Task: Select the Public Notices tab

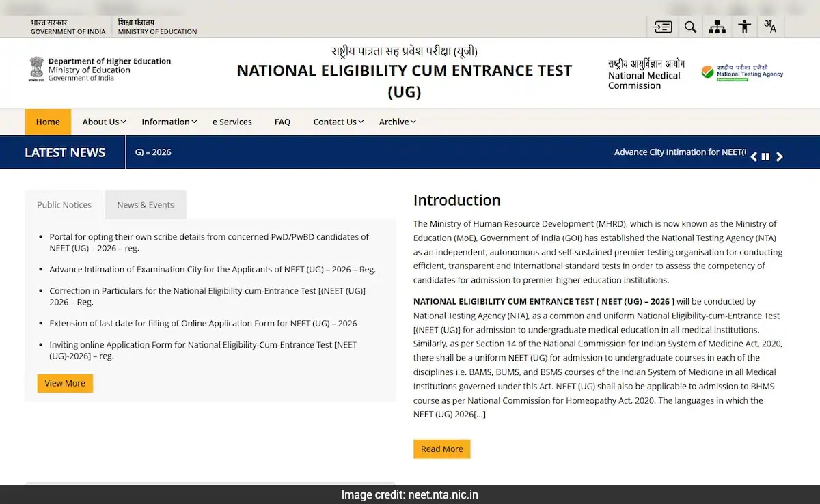Action: click(64, 205)
